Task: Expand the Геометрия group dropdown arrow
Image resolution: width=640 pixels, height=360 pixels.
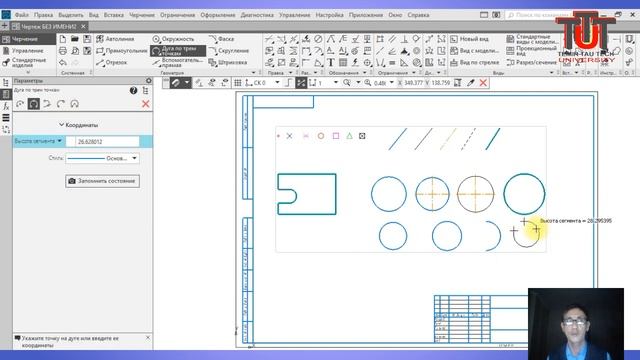Action: click(x=253, y=73)
